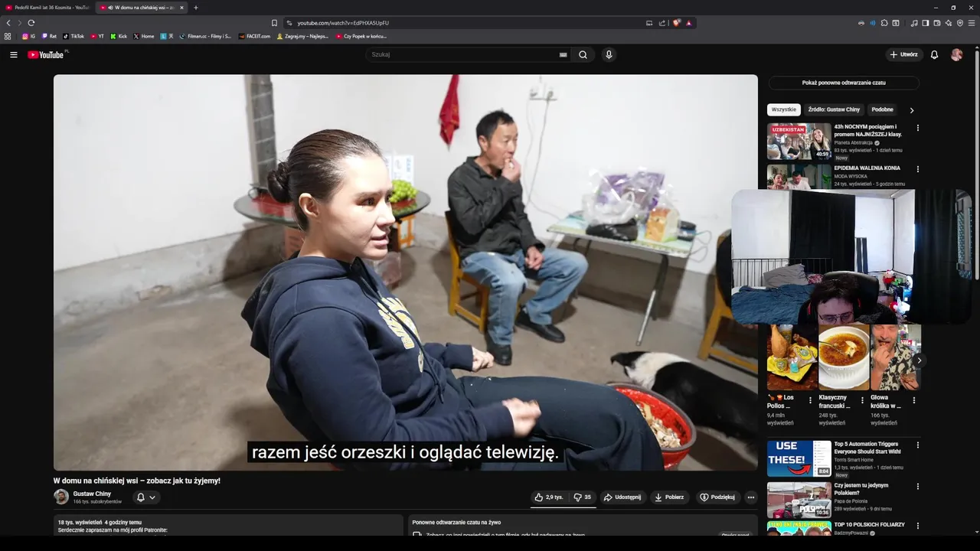Click Pokaż ponowne odtwarzanie czatu button

tap(844, 83)
